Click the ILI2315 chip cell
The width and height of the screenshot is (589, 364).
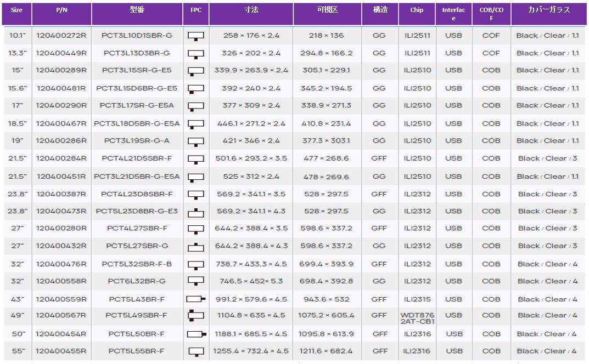pos(417,299)
